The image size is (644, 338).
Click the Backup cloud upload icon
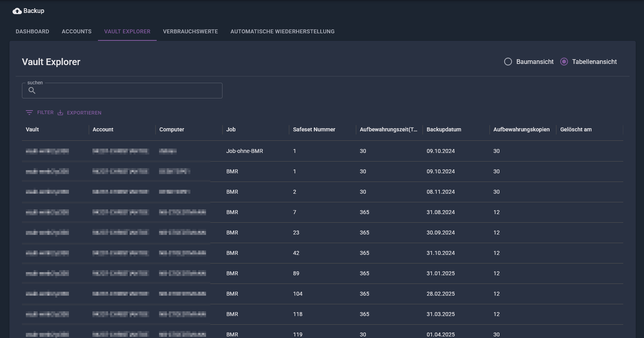[x=17, y=11]
